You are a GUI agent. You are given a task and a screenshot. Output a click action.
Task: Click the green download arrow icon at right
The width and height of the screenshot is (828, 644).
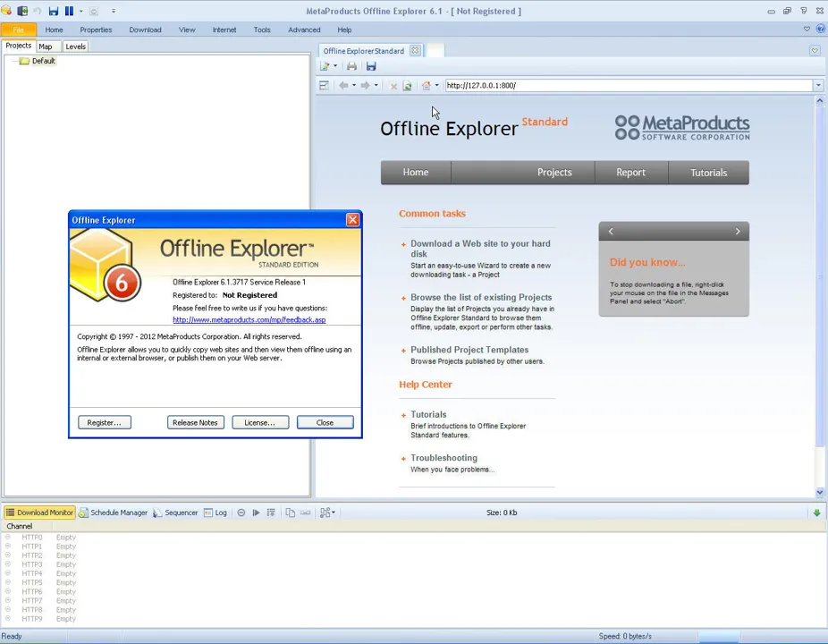click(816, 513)
